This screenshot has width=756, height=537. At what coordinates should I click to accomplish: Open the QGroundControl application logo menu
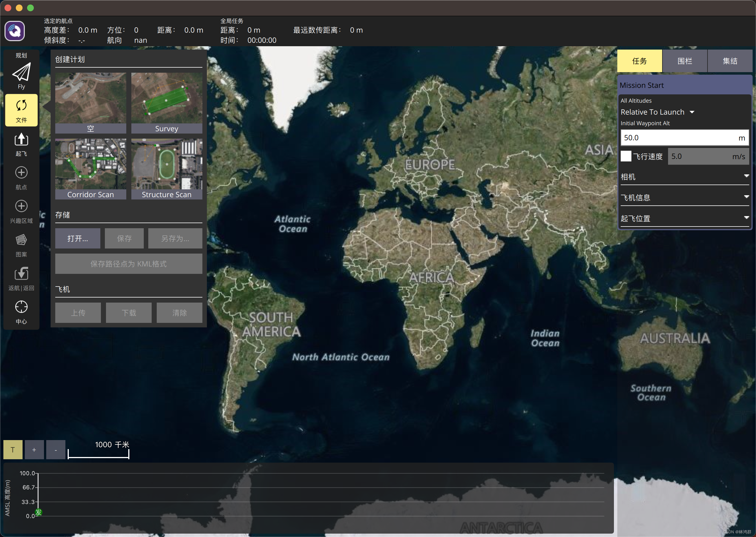point(15,31)
